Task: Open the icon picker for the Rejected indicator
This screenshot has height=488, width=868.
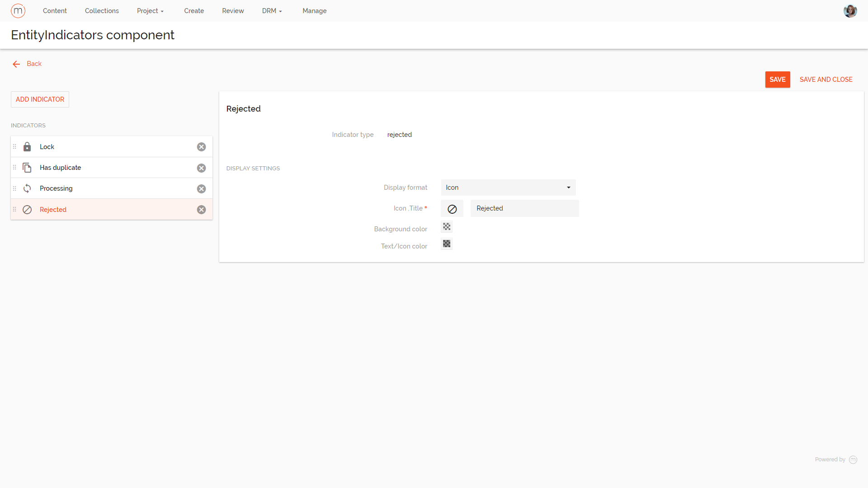Action: click(452, 208)
